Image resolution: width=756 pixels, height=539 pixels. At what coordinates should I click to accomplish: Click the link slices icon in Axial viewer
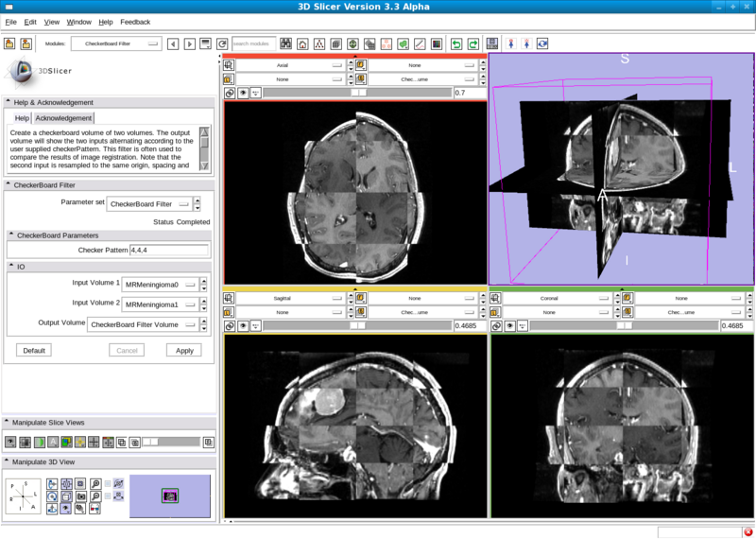point(230,94)
